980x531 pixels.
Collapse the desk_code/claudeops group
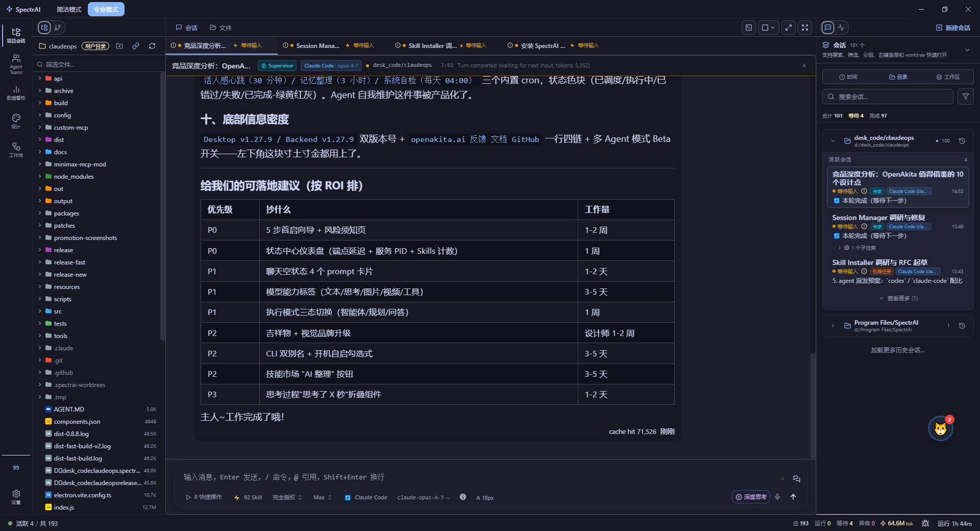833,141
